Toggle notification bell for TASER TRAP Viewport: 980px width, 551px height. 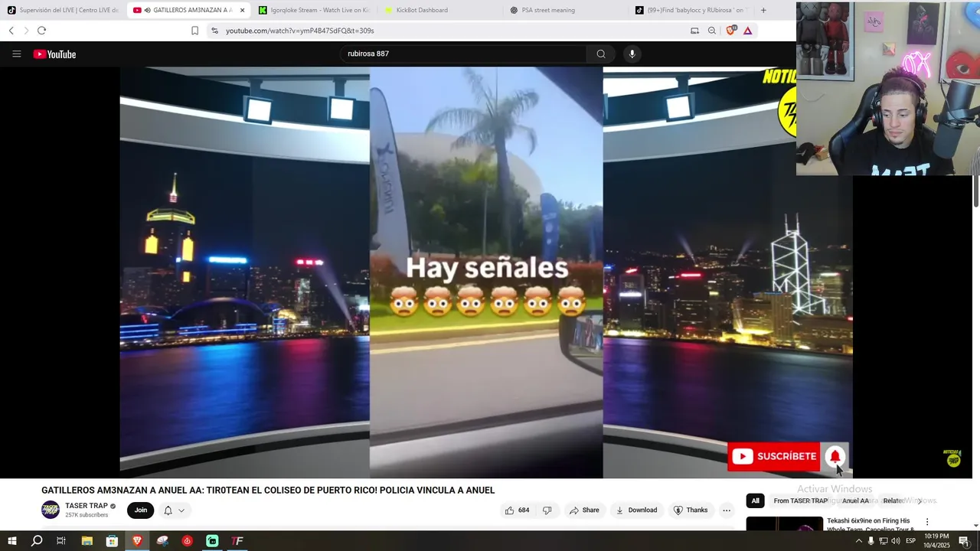click(x=168, y=510)
